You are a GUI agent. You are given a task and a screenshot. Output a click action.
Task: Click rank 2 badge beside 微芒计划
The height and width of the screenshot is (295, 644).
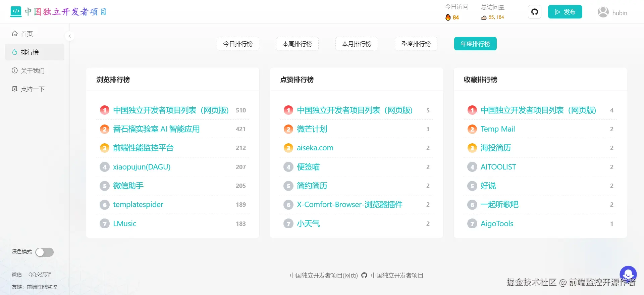[x=288, y=129]
